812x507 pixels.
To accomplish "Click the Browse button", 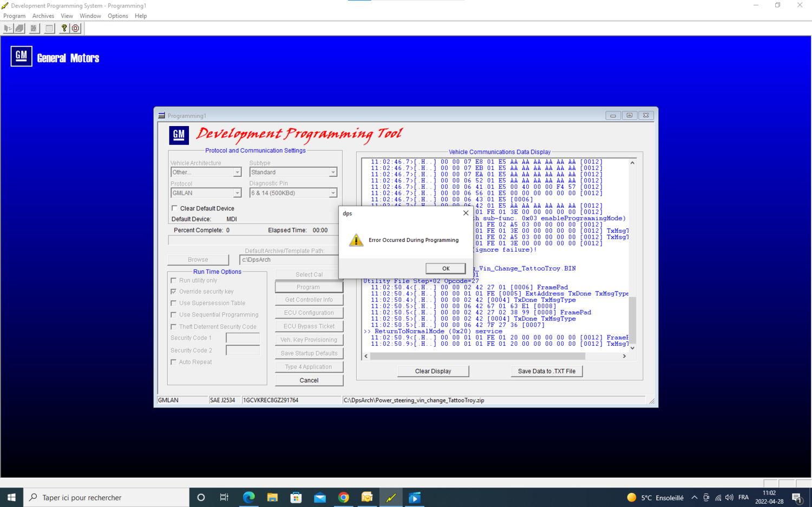I will (x=198, y=260).
